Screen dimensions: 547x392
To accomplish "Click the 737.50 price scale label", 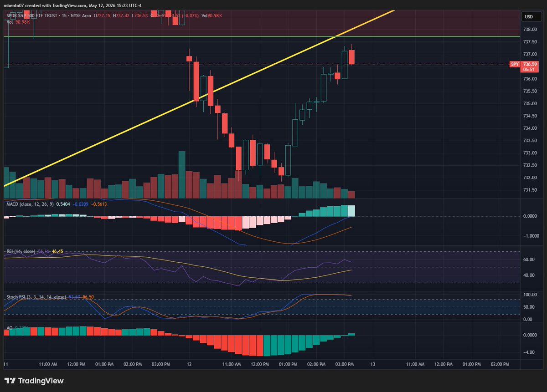I will click(530, 42).
